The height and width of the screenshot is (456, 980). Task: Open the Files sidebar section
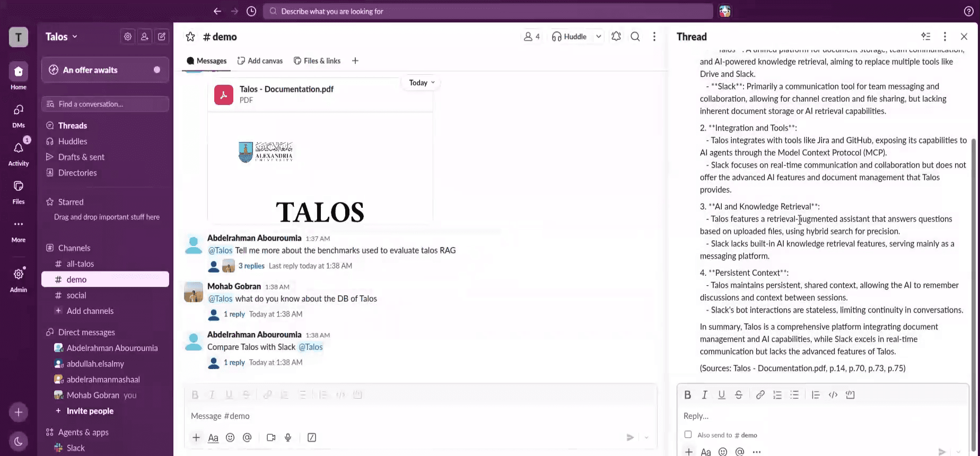(x=19, y=191)
